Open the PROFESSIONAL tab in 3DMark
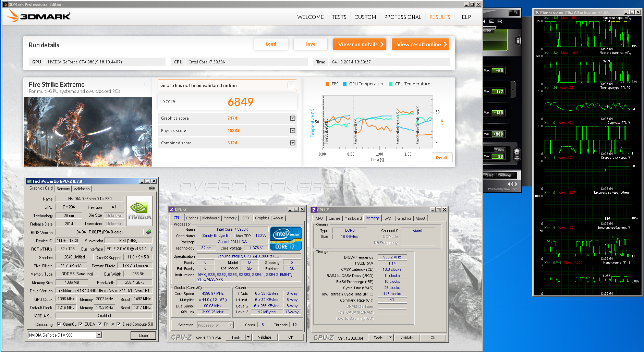Image resolution: width=644 pixels, height=352 pixels. [403, 17]
